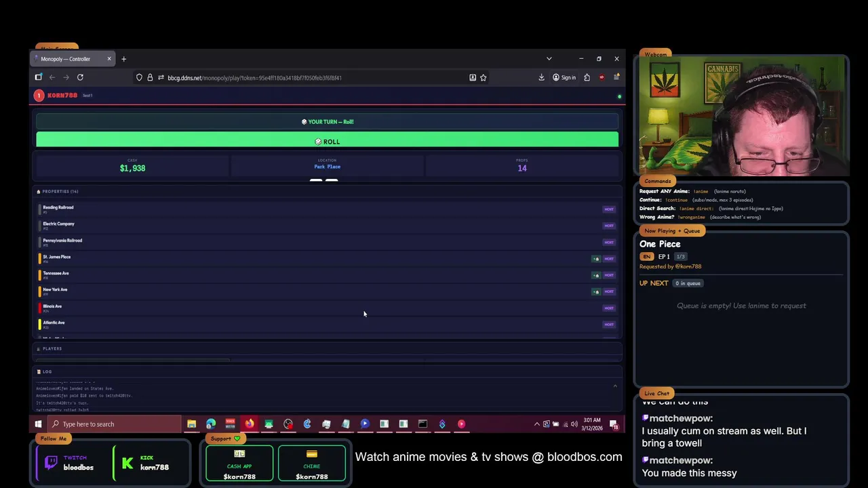Click the terminal icon on the taskbar

pyautogui.click(x=422, y=424)
